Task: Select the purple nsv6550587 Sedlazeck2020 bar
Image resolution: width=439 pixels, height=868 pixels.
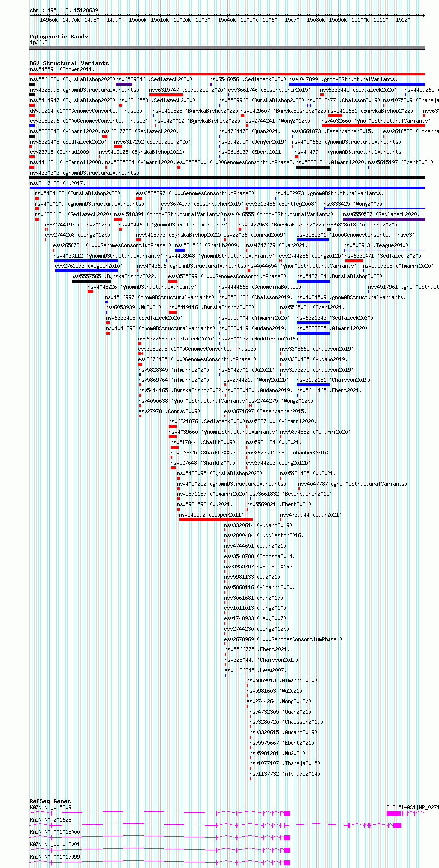Action: (384, 219)
